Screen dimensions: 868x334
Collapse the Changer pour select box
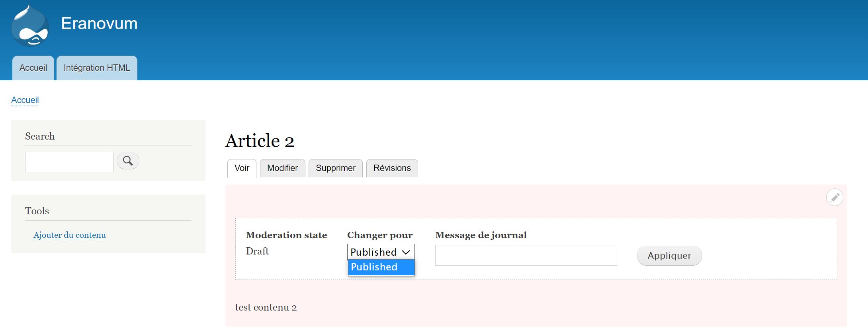[x=381, y=252]
